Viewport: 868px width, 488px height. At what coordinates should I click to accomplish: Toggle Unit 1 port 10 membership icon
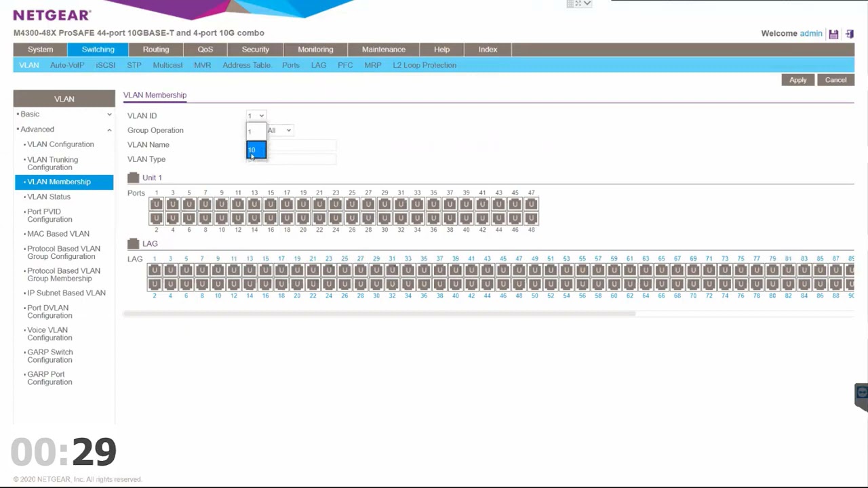point(221,218)
